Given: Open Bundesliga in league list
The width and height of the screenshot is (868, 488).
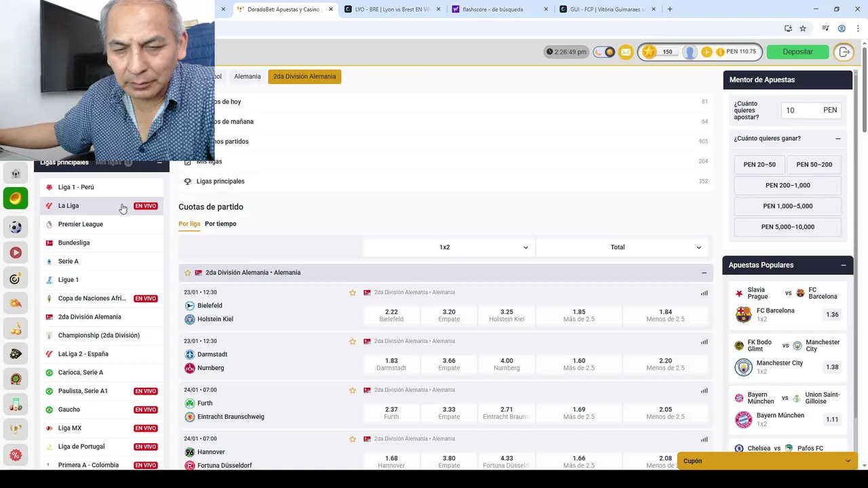Looking at the screenshot, I should [102, 243].
